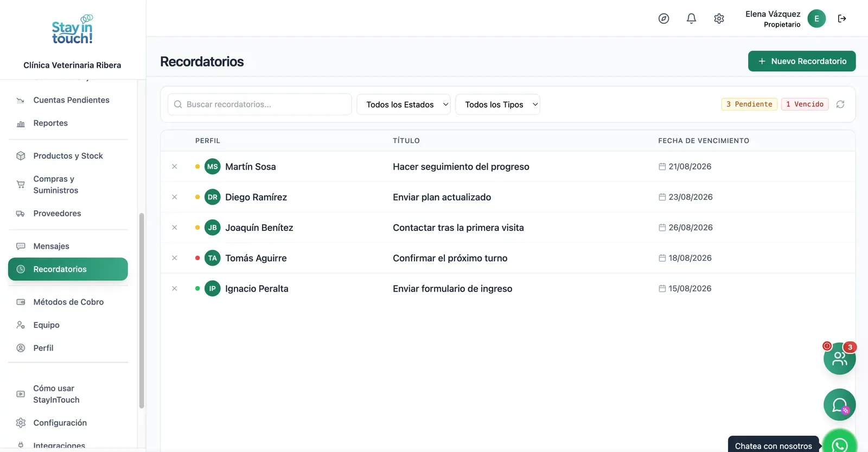Image resolution: width=868 pixels, height=452 pixels.
Task: Open notifications bell
Action: (691, 18)
